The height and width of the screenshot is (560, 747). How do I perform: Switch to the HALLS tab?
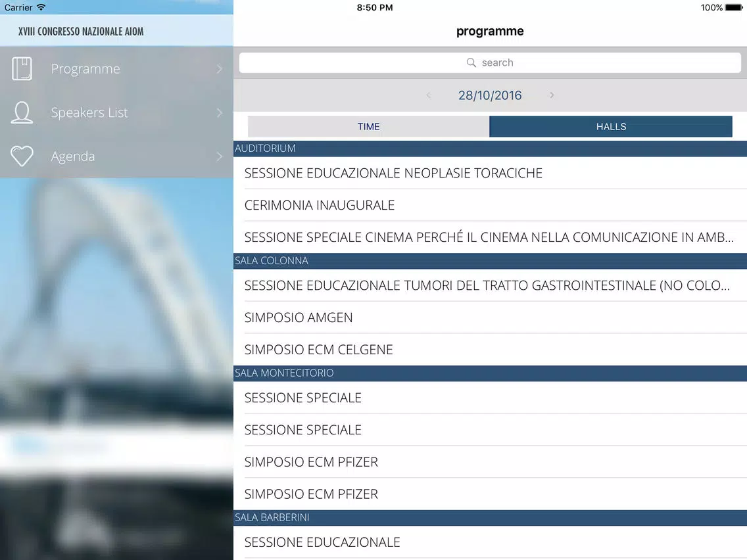[x=611, y=127]
